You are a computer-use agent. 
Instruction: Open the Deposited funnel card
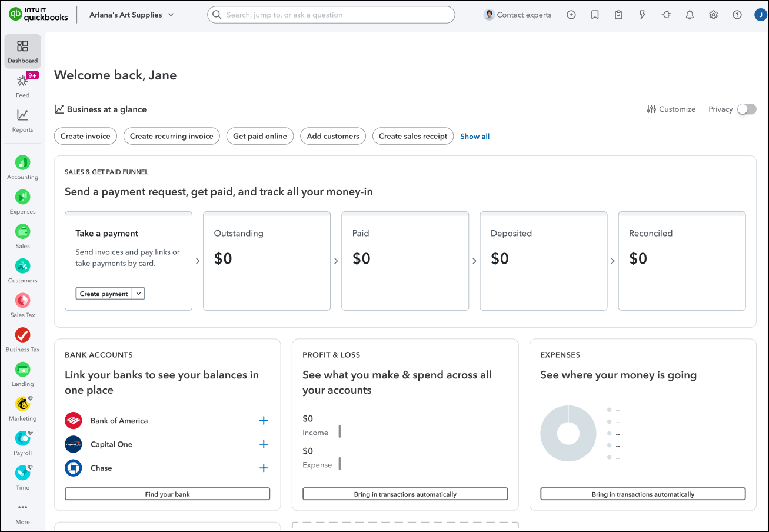[x=544, y=261]
